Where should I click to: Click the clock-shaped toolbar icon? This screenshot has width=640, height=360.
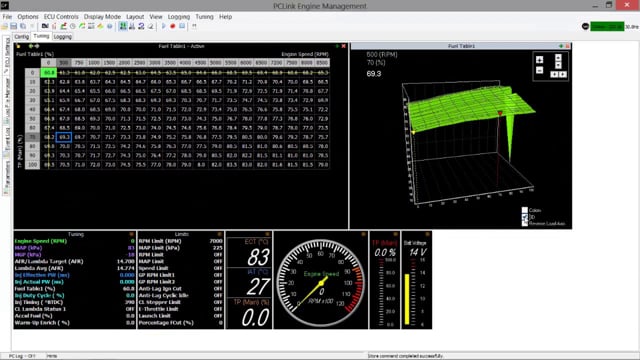(x=73, y=26)
